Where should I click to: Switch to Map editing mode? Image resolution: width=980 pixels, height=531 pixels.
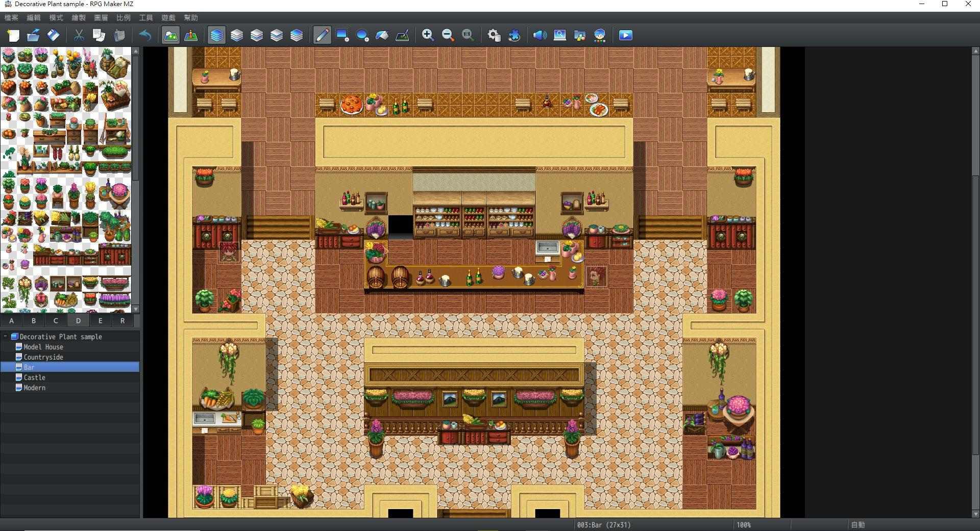[170, 35]
